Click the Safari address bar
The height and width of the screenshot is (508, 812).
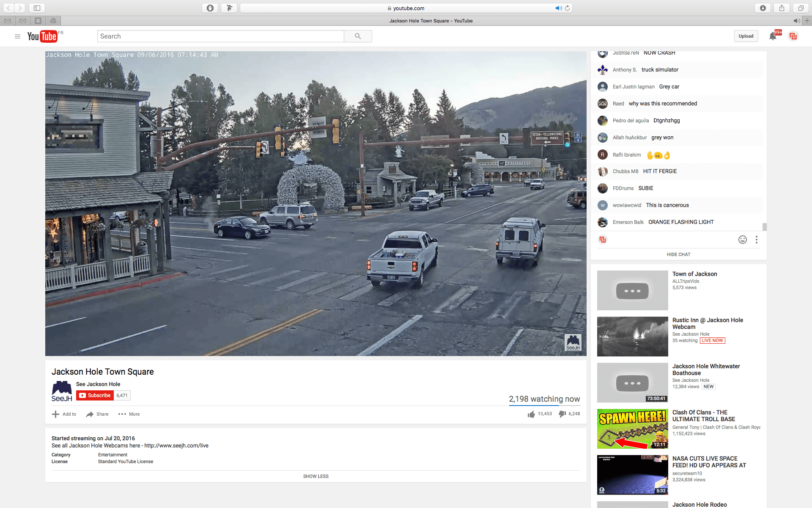[x=406, y=8]
